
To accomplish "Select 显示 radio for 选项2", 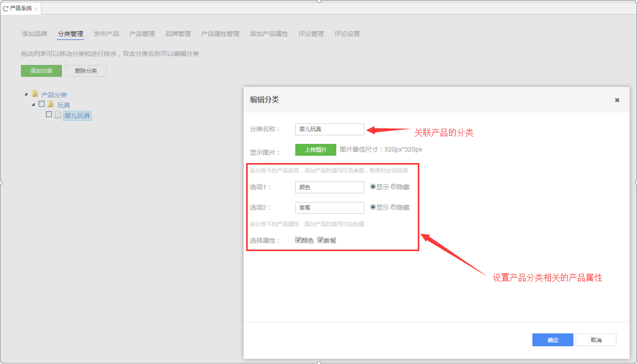I will tap(373, 207).
